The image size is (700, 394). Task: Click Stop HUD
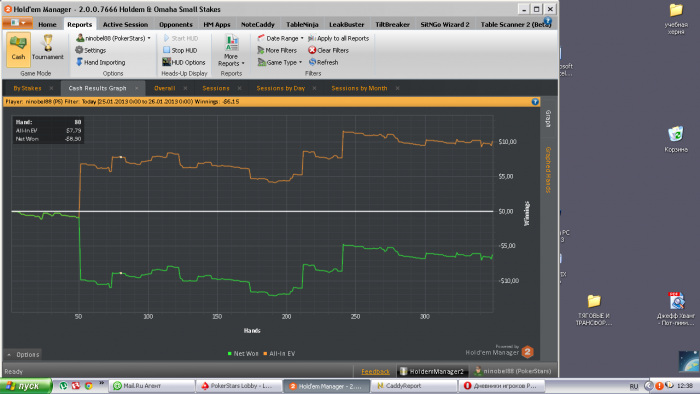pos(180,50)
